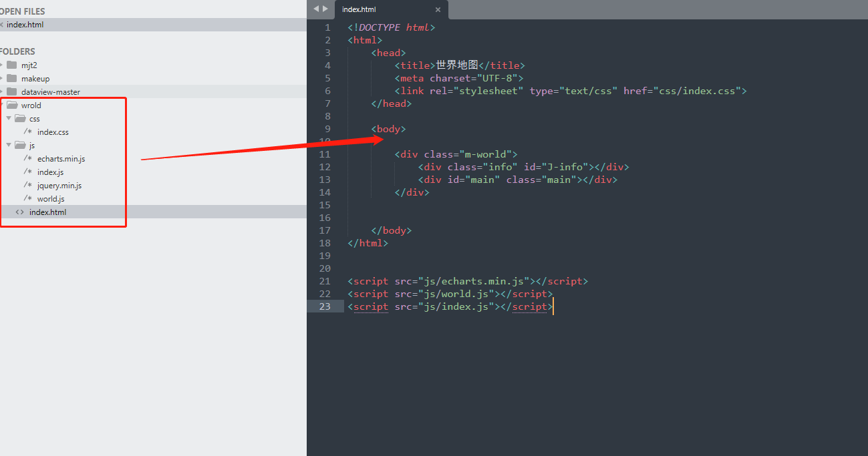The image size is (868, 456).
Task: Click the file icon beside echarts.min.js
Action: point(28,159)
